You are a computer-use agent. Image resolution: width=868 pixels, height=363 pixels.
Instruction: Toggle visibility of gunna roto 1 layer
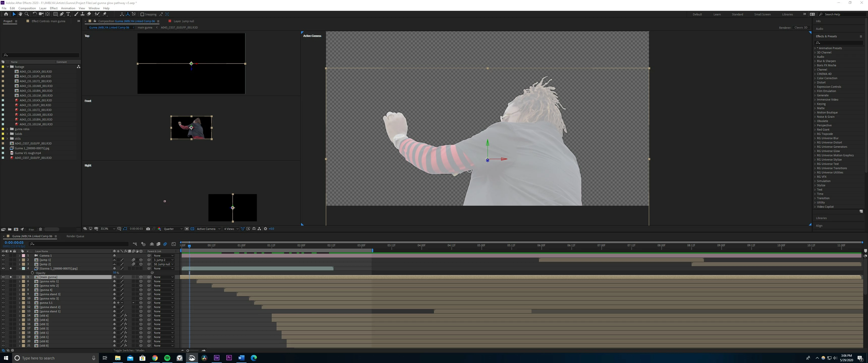tap(3, 281)
